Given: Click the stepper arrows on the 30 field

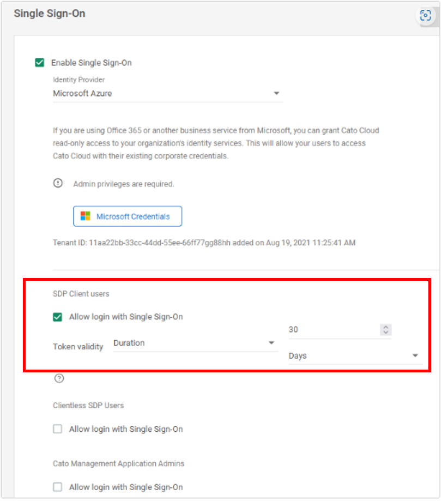Looking at the screenshot, I should 386,330.
